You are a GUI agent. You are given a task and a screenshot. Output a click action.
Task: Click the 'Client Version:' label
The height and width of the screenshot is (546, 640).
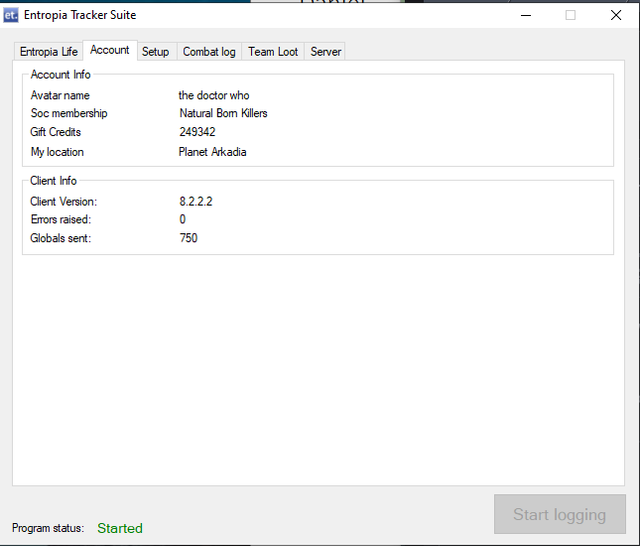[64, 201]
